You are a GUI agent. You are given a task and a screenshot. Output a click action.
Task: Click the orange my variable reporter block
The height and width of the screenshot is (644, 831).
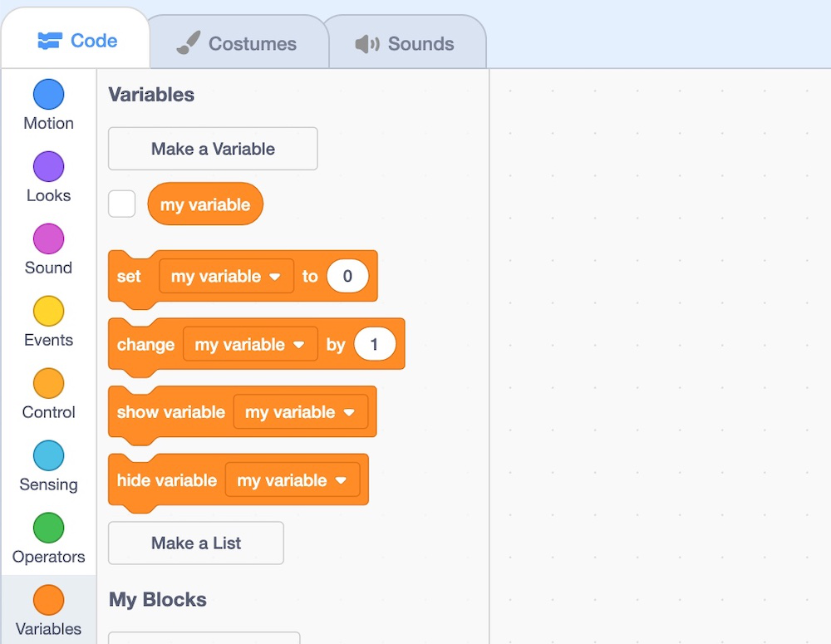[x=205, y=204]
